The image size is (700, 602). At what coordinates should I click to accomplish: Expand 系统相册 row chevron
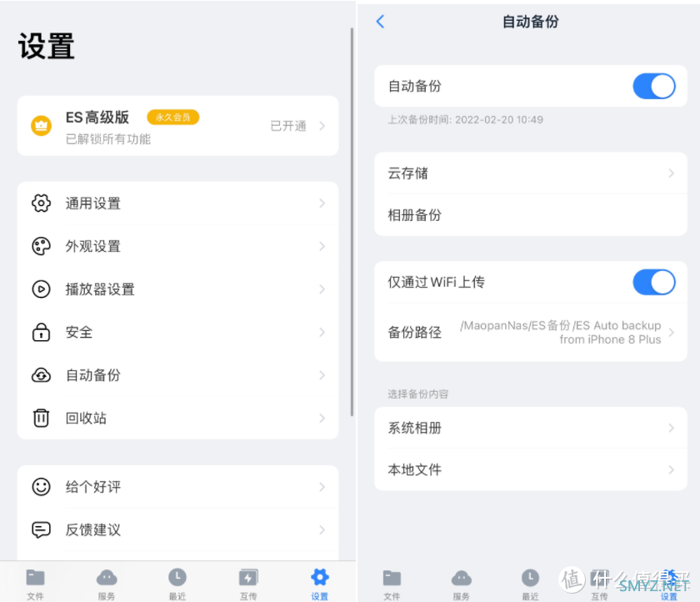[x=672, y=428]
